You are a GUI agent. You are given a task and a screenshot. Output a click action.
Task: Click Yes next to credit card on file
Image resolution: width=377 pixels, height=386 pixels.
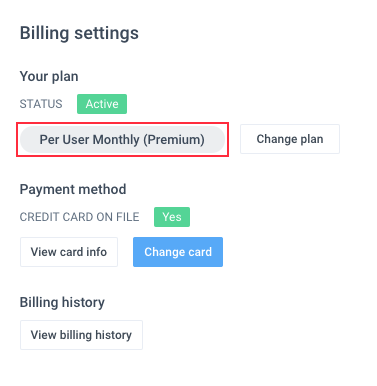(172, 217)
